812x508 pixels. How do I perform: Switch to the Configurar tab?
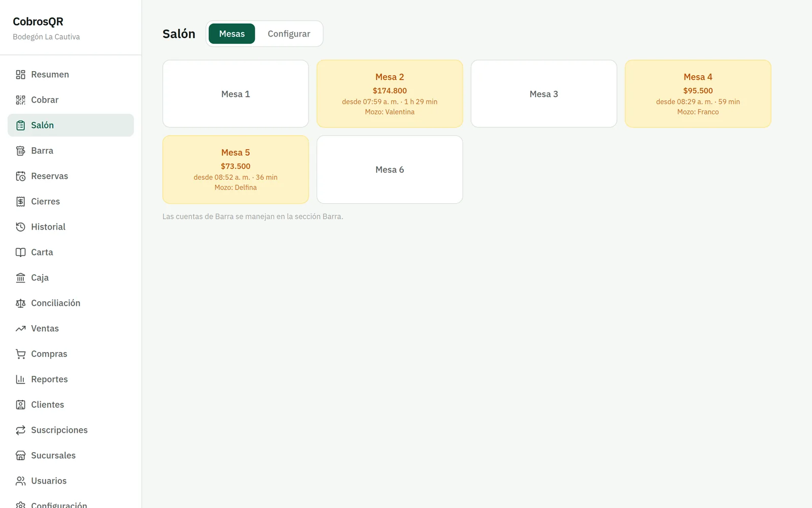289,34
